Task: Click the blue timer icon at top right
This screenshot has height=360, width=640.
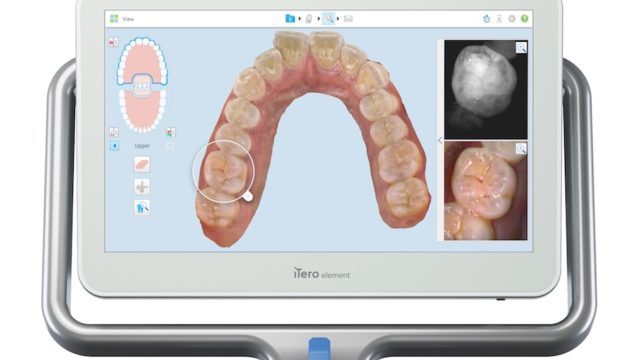Action: [x=487, y=19]
